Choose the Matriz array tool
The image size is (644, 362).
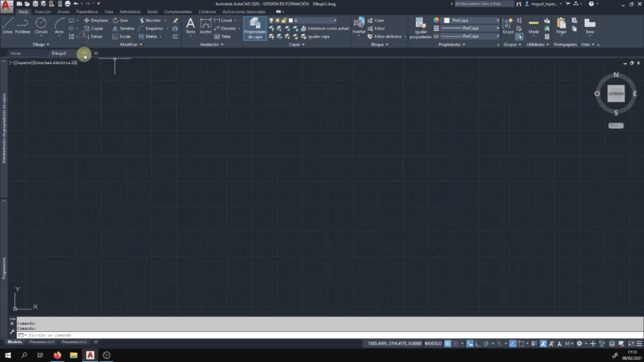tap(148, 36)
